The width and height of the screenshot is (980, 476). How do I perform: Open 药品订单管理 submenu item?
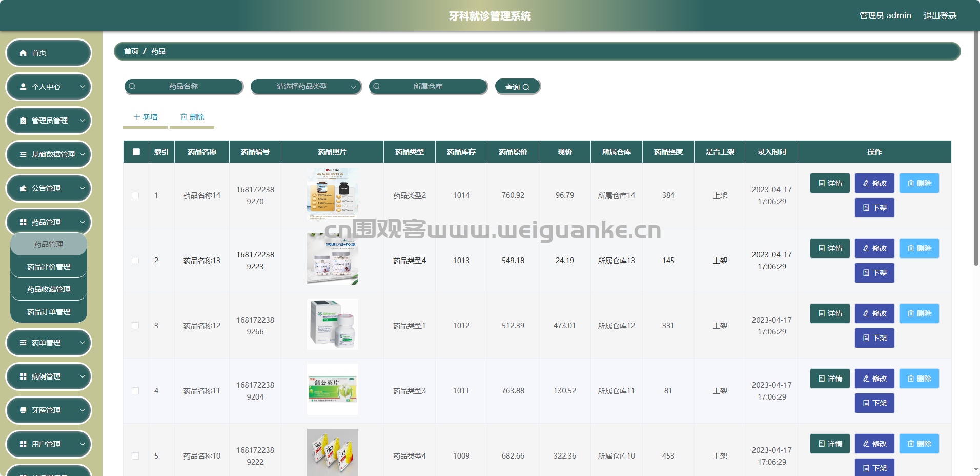49,312
